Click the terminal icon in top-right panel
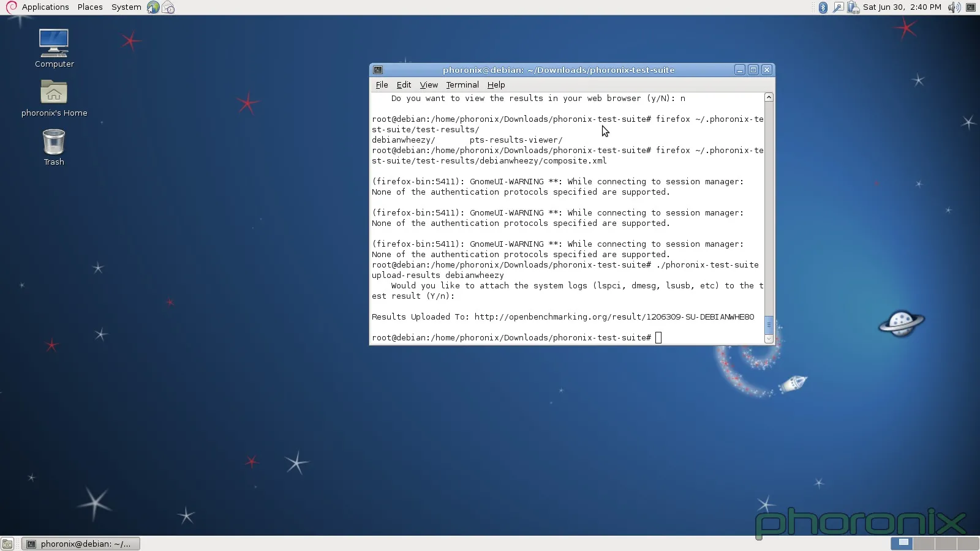Viewport: 980px width, 551px height. pos(971,7)
